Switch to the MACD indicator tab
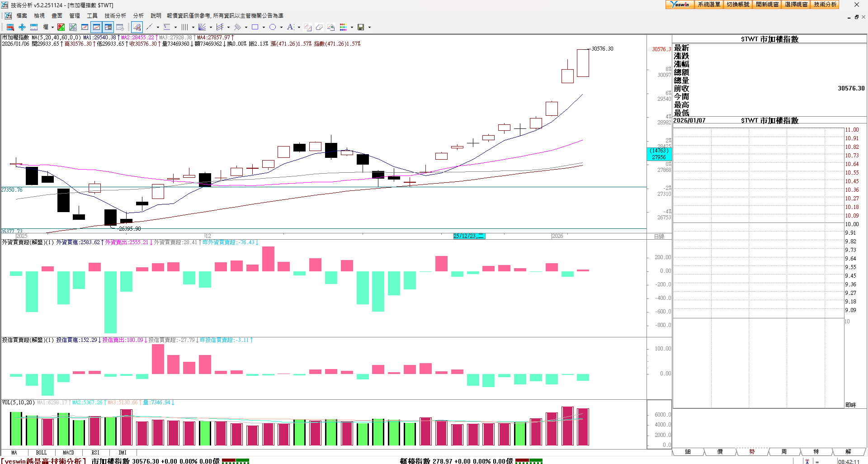Screen dimensions: 868x464 tap(68, 452)
